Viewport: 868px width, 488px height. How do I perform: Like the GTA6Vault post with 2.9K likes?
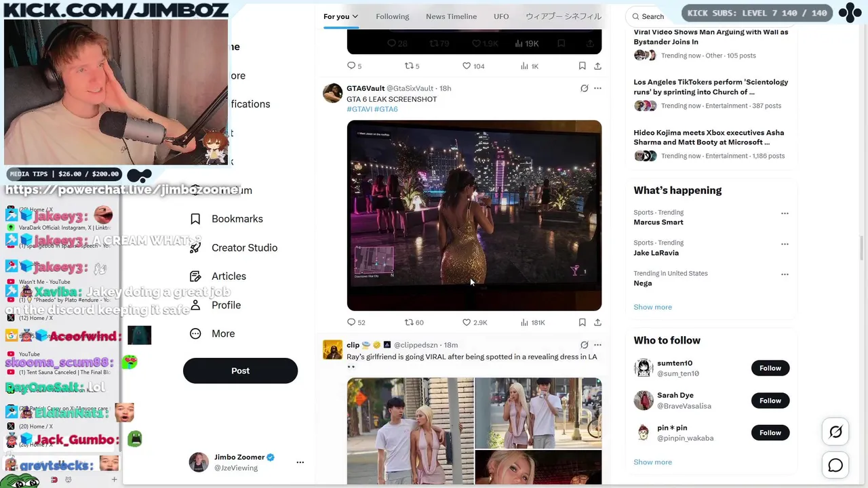pyautogui.click(x=475, y=323)
